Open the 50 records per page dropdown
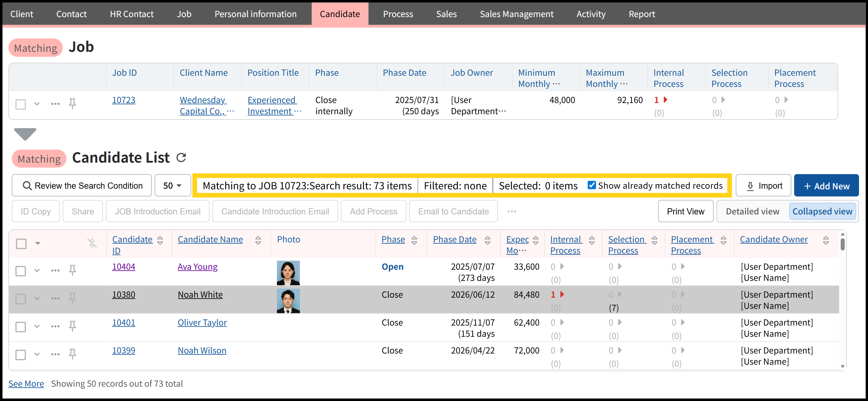Viewport: 868px width, 401px height. point(173,185)
